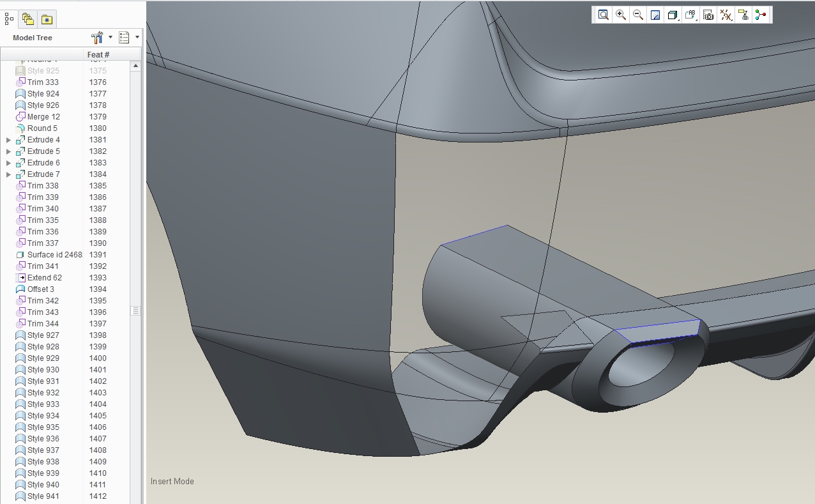Switch to the Model Tree tab
The height and width of the screenshot is (504, 815).
10,19
